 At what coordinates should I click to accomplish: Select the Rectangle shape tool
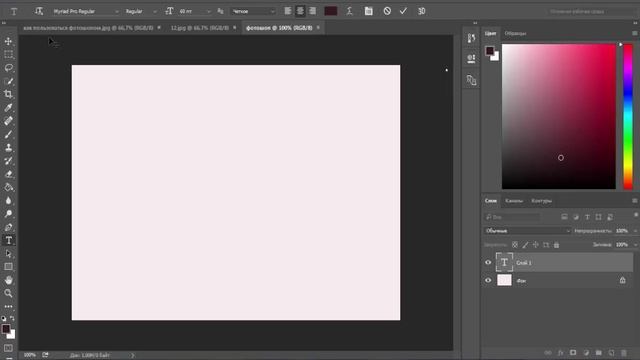8,267
